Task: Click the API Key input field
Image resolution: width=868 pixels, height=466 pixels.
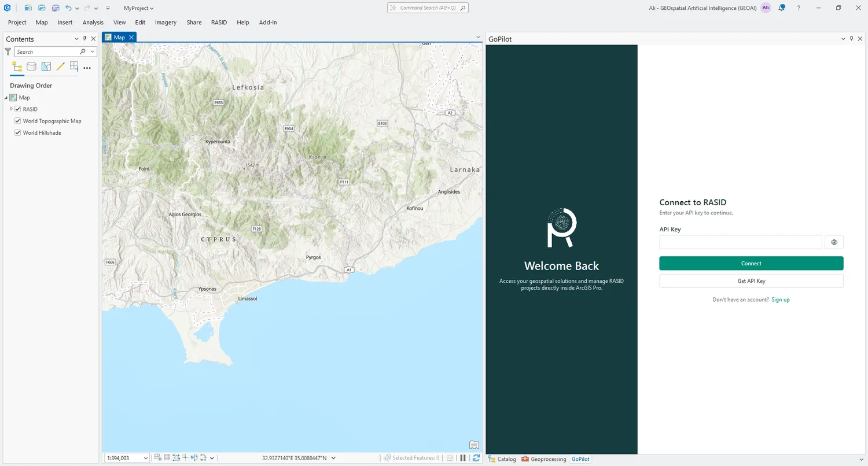Action: pyautogui.click(x=741, y=242)
